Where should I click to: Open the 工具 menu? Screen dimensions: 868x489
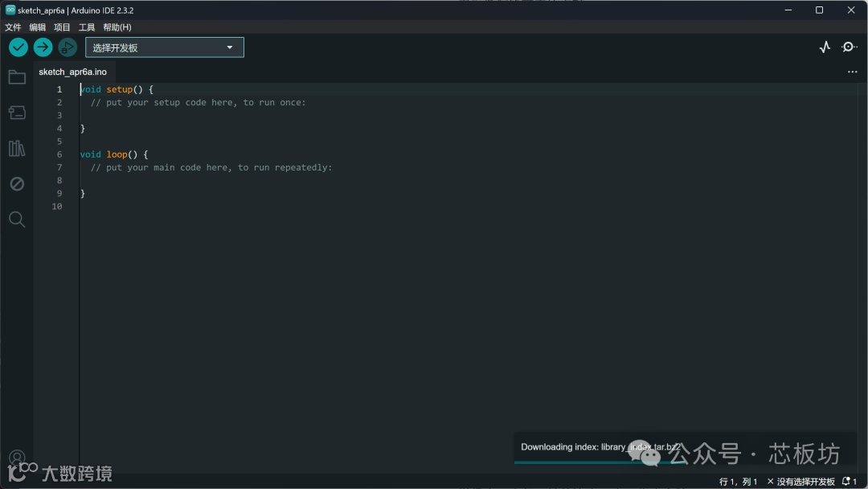(86, 27)
